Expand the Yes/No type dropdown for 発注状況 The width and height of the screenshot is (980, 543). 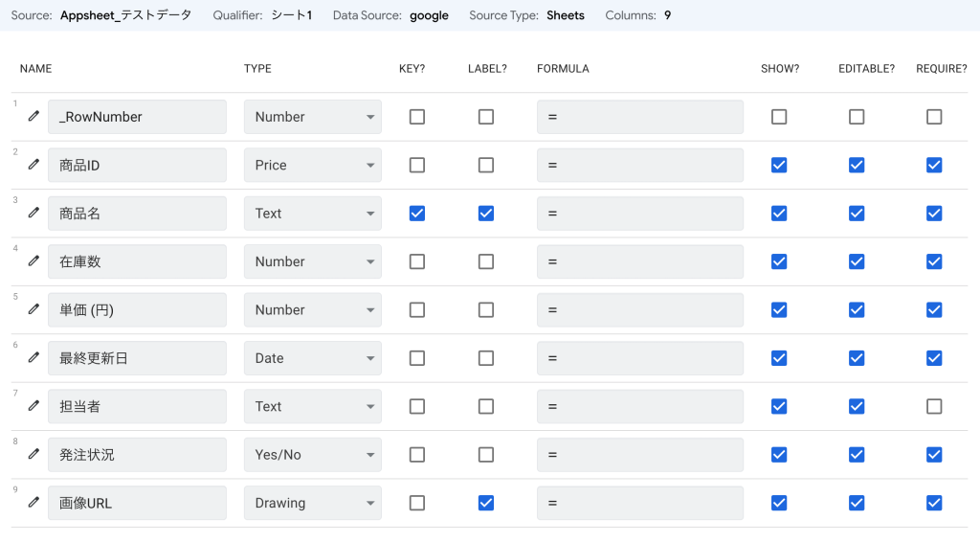pyautogui.click(x=312, y=455)
